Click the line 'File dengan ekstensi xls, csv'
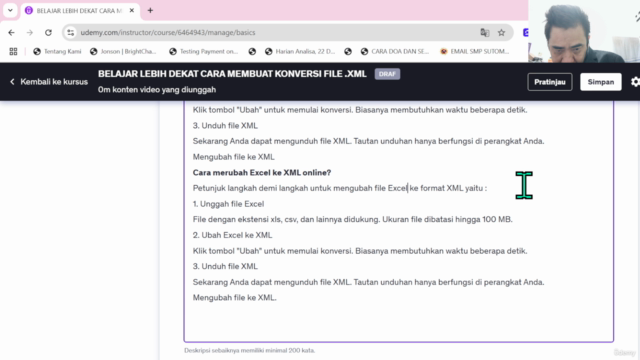This screenshot has height=360, width=640. click(x=352, y=220)
